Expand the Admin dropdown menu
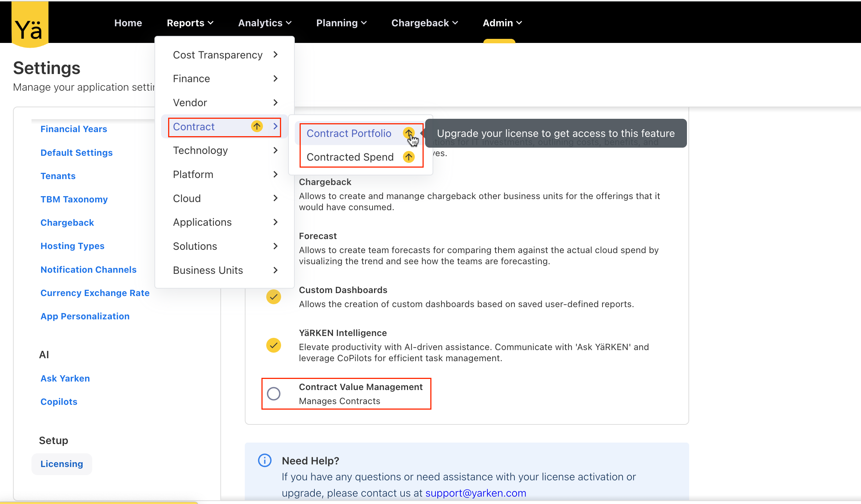This screenshot has width=861, height=504. click(502, 23)
